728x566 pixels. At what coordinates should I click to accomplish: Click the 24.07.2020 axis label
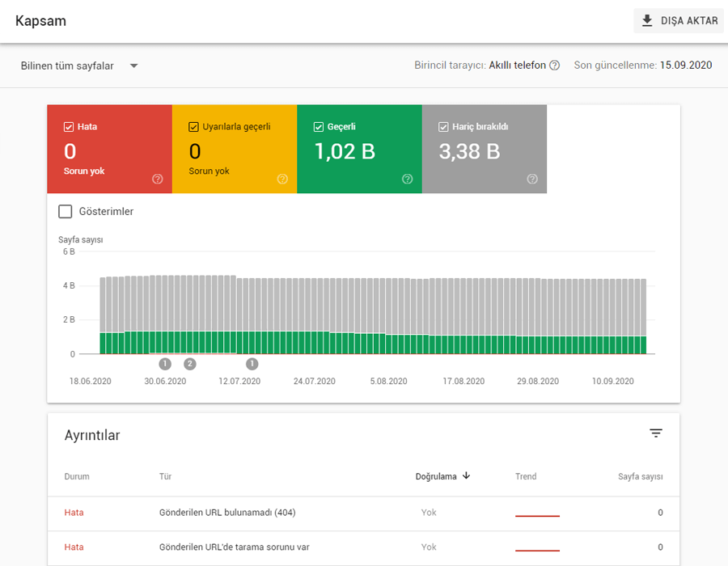point(315,382)
